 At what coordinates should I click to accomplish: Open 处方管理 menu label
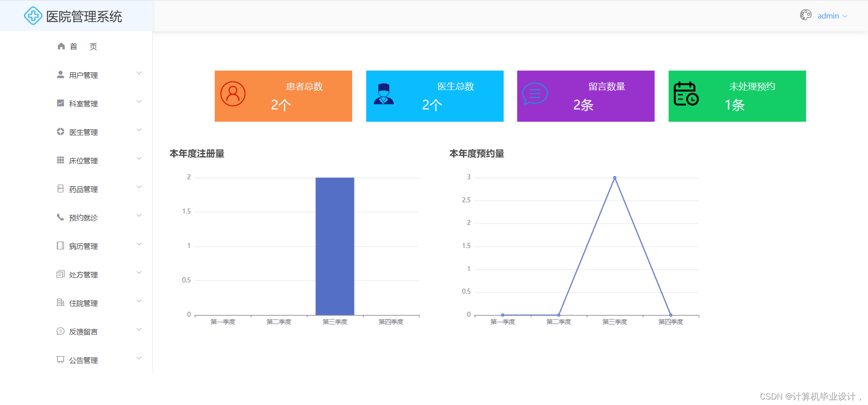coord(84,275)
